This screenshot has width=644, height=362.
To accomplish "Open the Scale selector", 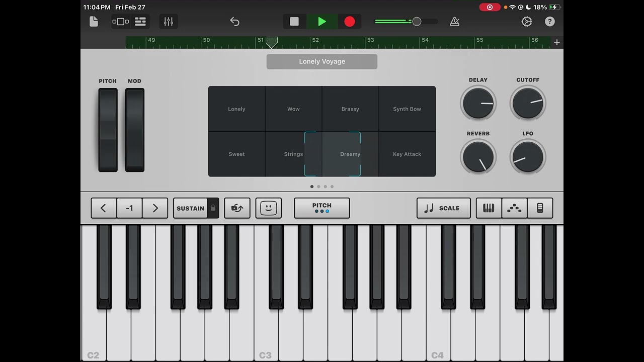I will tap(444, 208).
